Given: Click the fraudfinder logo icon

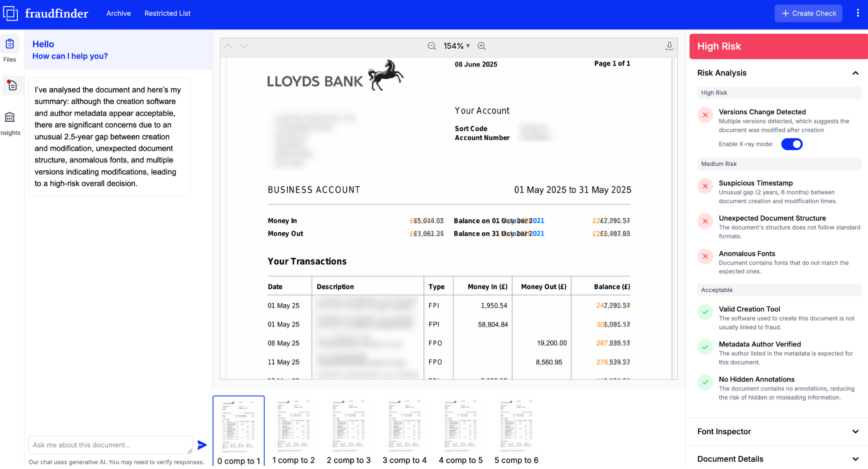Looking at the screenshot, I should point(10,13).
